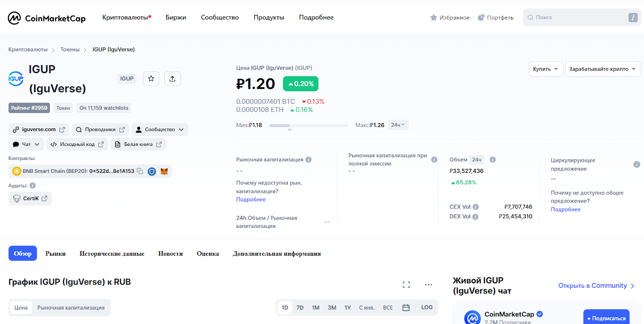Open Избранное watchlist with star icon

point(450,18)
